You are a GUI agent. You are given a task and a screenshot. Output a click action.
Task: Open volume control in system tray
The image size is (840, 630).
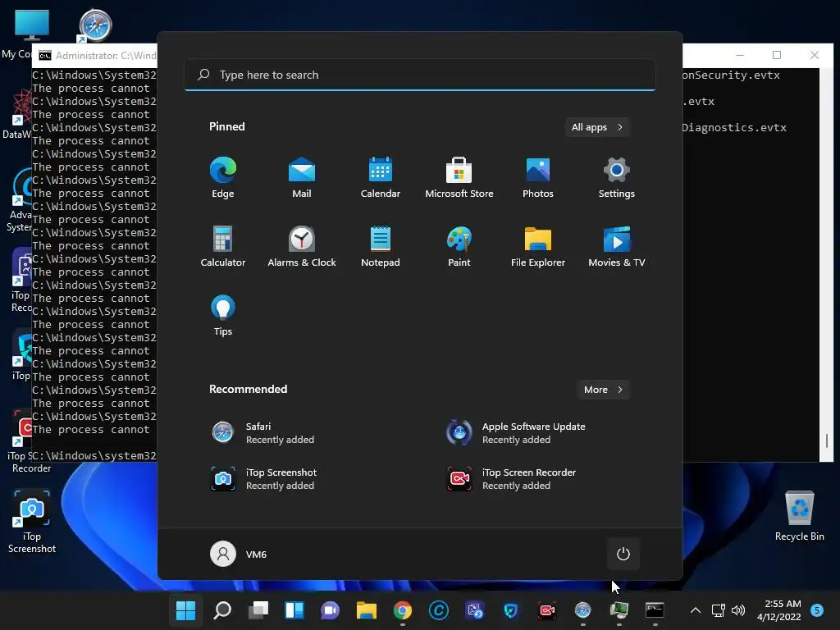point(738,610)
